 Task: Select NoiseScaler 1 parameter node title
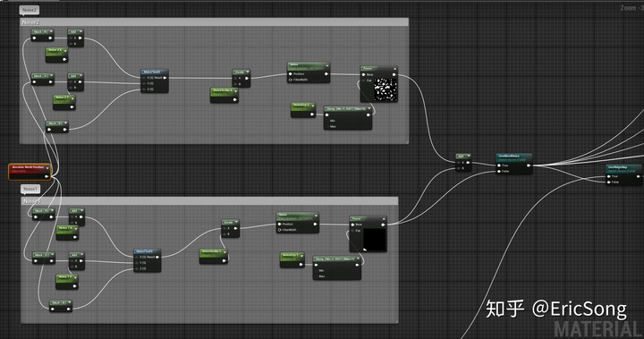(x=211, y=251)
